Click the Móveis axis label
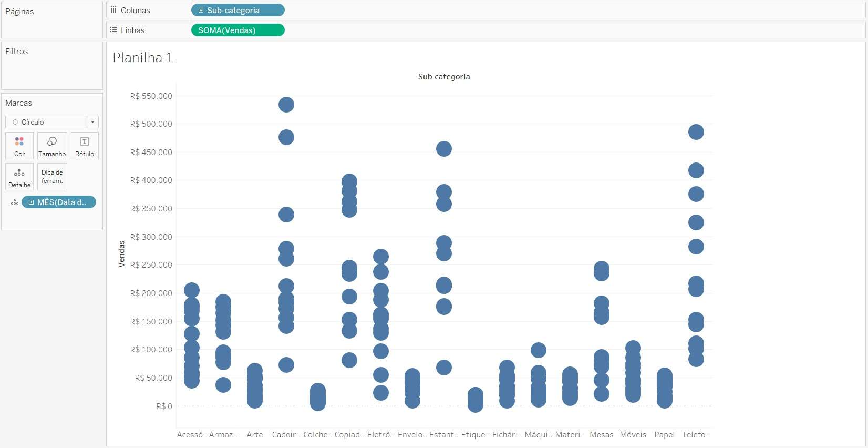Image resolution: width=868 pixels, height=448 pixels. pyautogui.click(x=633, y=435)
